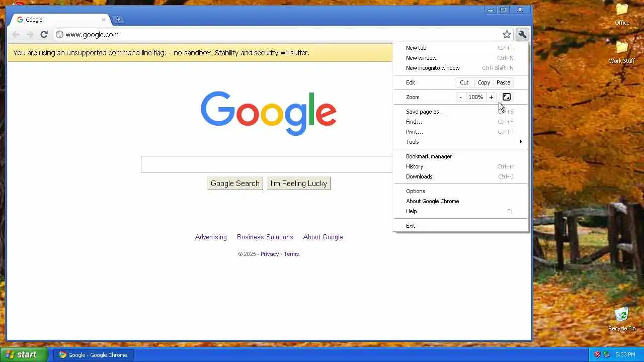Select Save page as... menu item
Viewport: 644px width, 362px height.
tap(461, 112)
